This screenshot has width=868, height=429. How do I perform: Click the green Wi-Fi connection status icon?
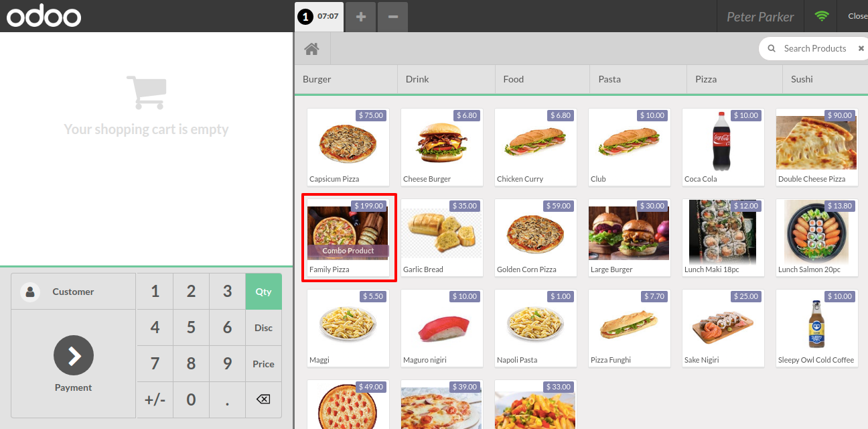(821, 16)
